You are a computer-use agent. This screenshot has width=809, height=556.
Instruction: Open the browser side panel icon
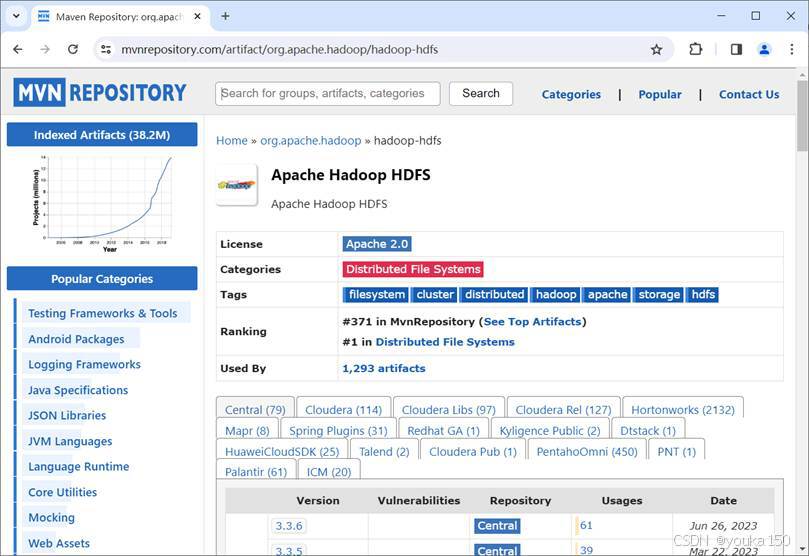[x=736, y=50]
